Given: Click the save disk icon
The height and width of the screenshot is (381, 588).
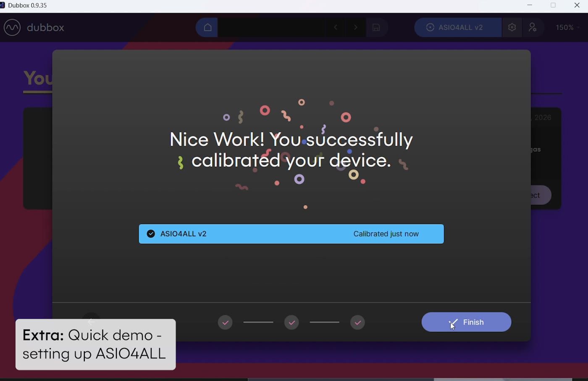Looking at the screenshot, I should (376, 28).
